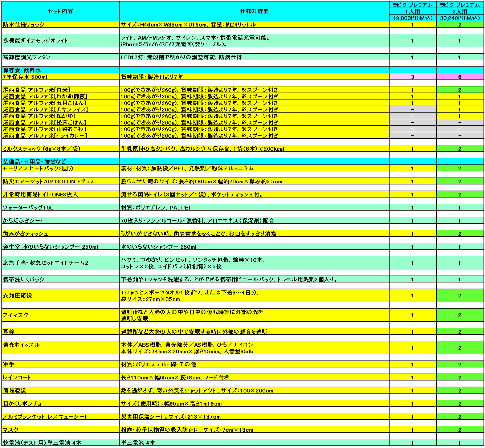
Task: Select the 70枚入り・ノンアルコール spec cell
Action: tap(254, 221)
